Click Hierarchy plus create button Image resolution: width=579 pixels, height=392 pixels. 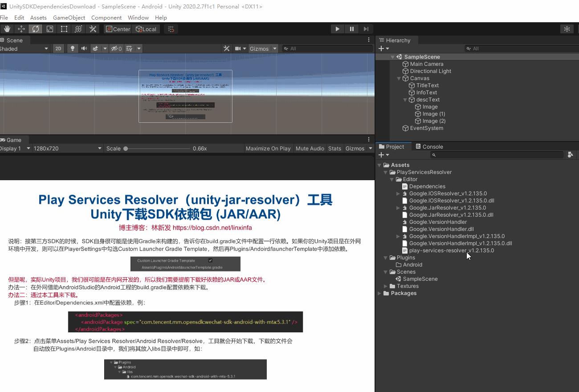click(x=383, y=48)
